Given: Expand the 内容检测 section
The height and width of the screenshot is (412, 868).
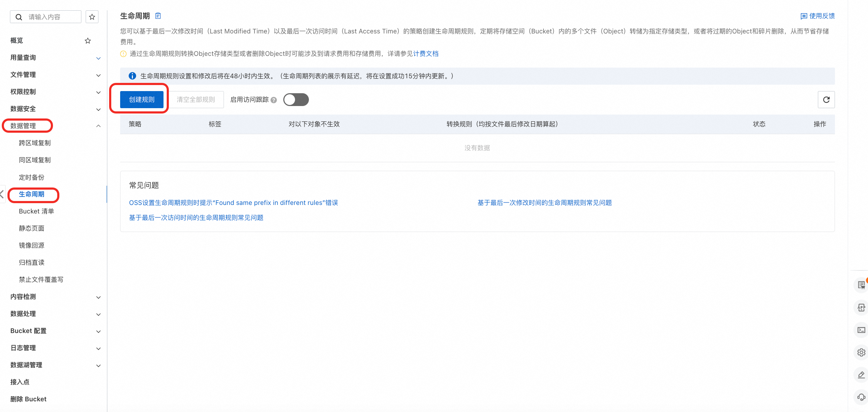Looking at the screenshot, I should (x=98, y=297).
